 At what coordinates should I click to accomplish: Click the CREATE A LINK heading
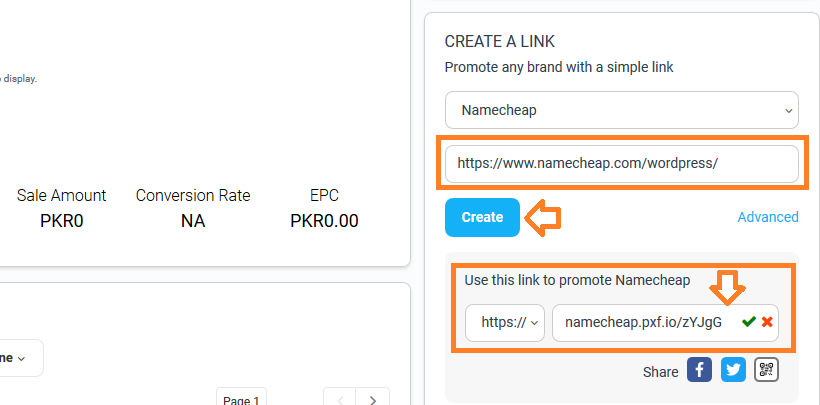499,42
